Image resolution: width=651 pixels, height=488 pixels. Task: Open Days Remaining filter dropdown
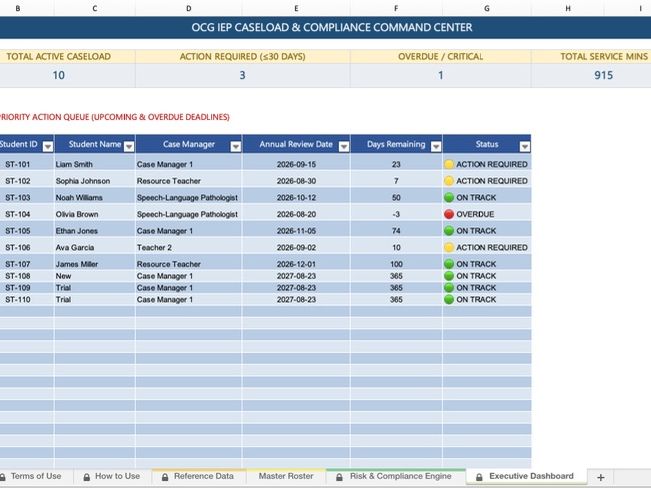coord(436,147)
